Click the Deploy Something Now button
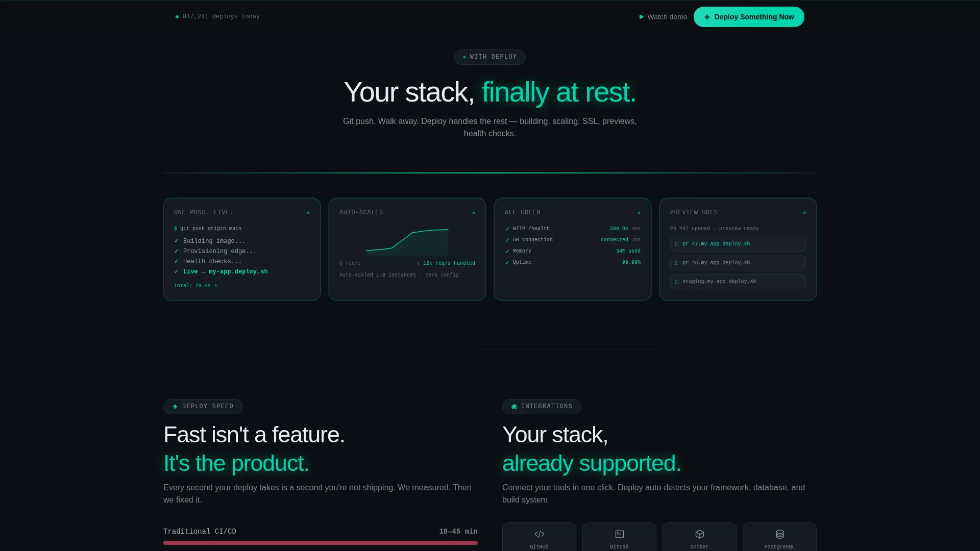980x551 pixels. (749, 17)
